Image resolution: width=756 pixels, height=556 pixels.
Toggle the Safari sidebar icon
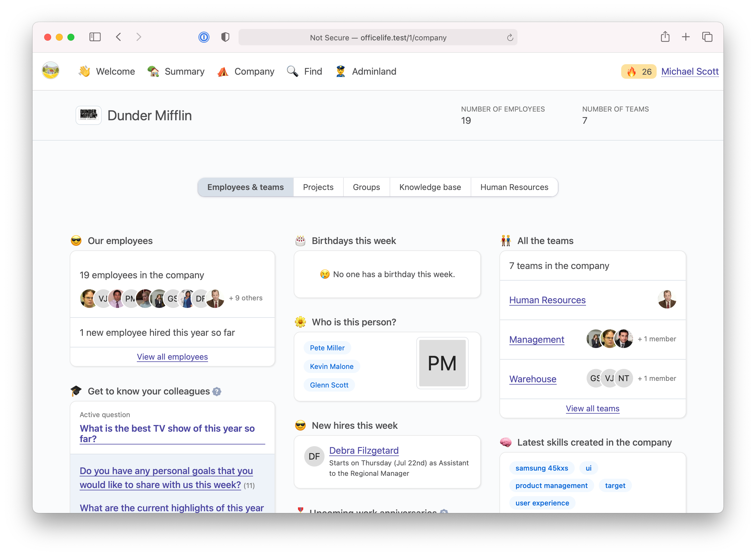95,37
